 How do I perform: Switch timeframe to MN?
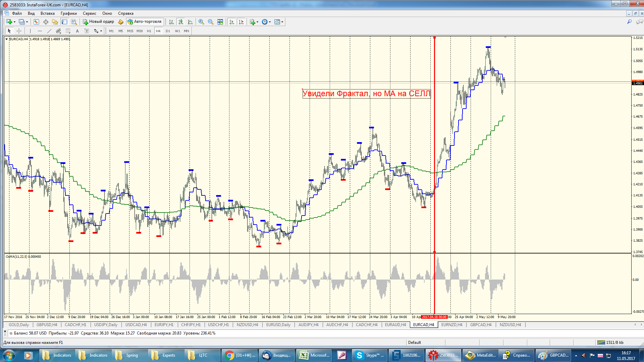coord(186,31)
